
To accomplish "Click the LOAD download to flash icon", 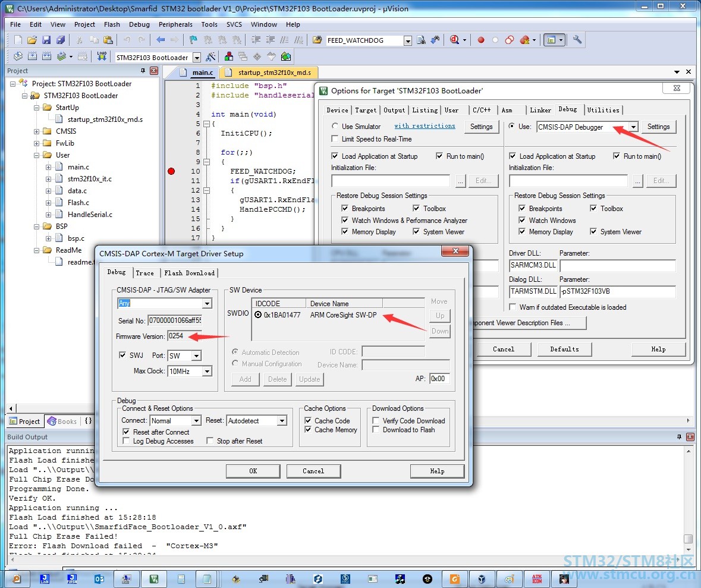I will pos(102,57).
